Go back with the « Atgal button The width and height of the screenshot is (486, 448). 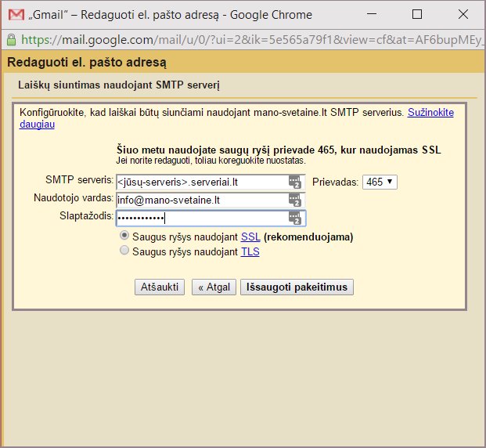click(214, 287)
